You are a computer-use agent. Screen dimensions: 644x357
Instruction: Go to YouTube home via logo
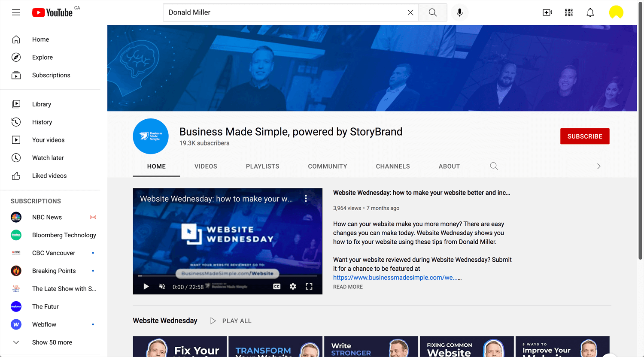pyautogui.click(x=52, y=12)
